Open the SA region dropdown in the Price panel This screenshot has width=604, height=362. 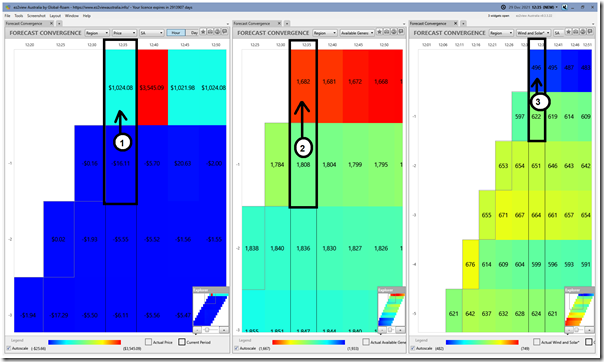[151, 33]
